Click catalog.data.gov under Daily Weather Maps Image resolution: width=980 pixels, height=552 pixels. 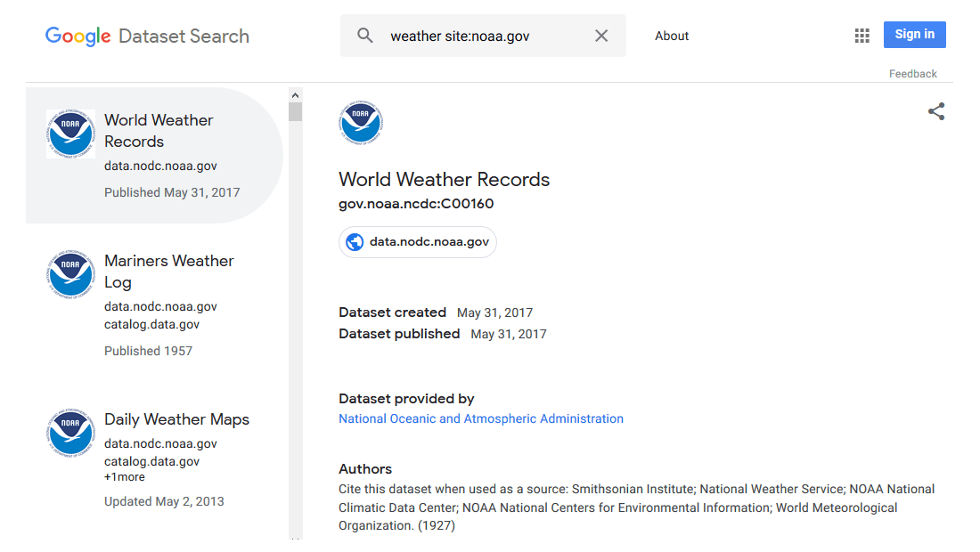(x=151, y=461)
